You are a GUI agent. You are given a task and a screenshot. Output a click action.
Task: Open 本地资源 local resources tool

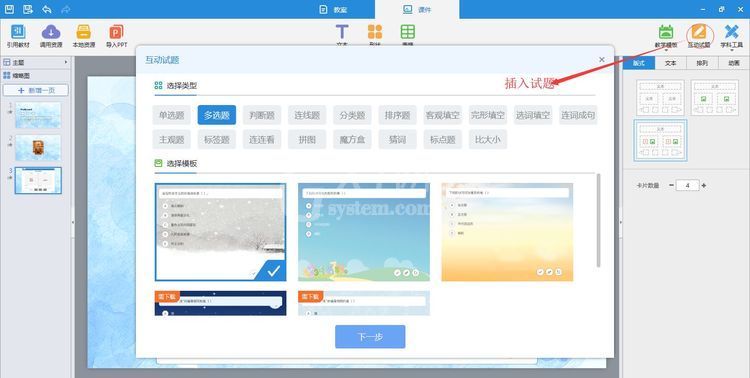pyautogui.click(x=84, y=36)
